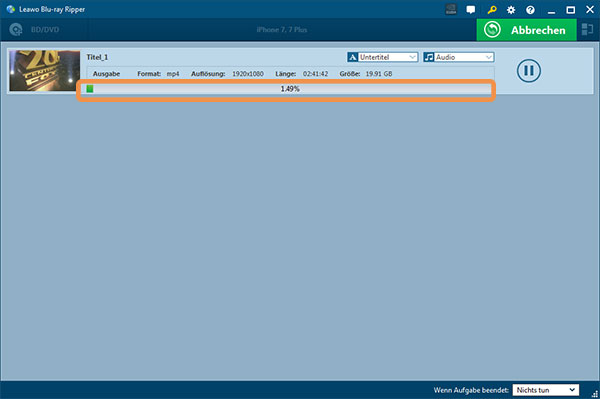Click the iPhone 7, 7 Plus profile
Image resolution: width=600 pixels, height=399 pixels.
282,29
